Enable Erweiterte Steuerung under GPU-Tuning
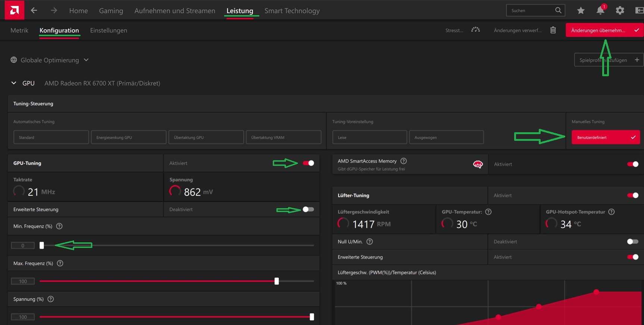 308,209
